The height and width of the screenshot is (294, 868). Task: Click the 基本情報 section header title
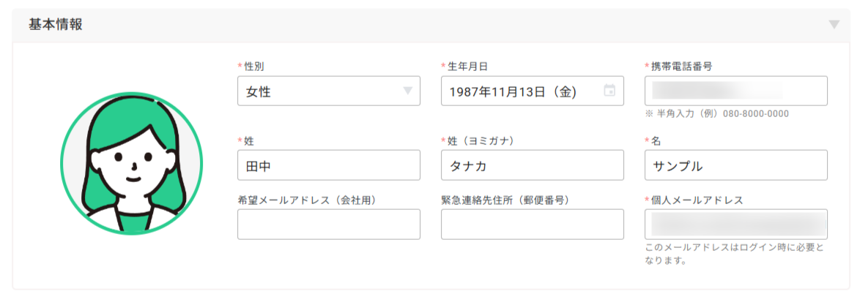56,25
